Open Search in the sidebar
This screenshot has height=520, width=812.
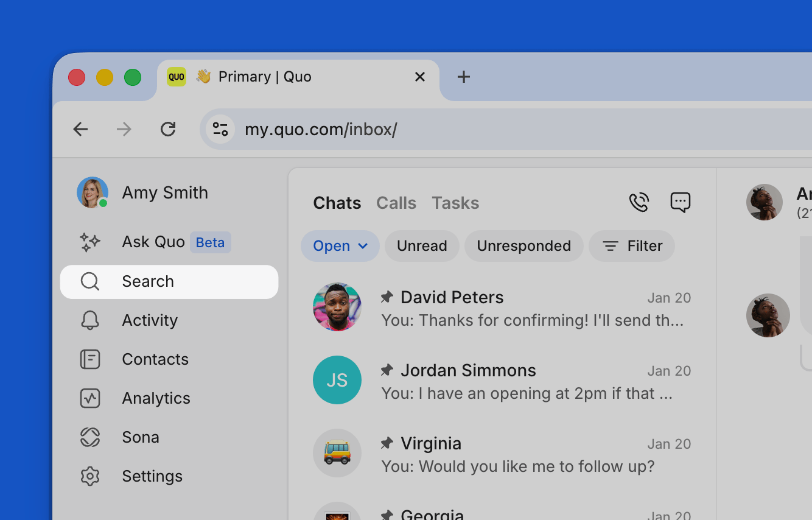pos(169,282)
